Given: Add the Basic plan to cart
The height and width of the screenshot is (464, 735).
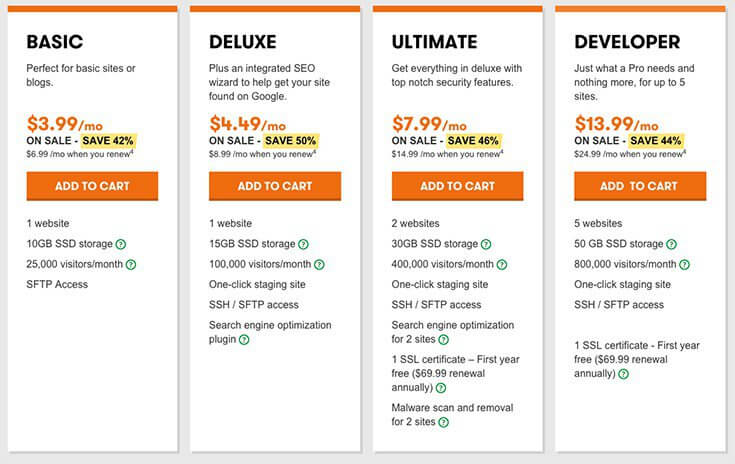Looking at the screenshot, I should coord(92,186).
